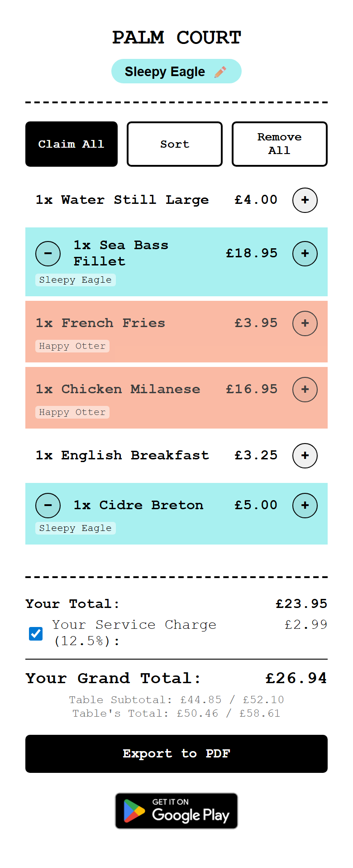
Task: Click the Sleepy Eagle tag under Cidre Breton
Action: 76,528
